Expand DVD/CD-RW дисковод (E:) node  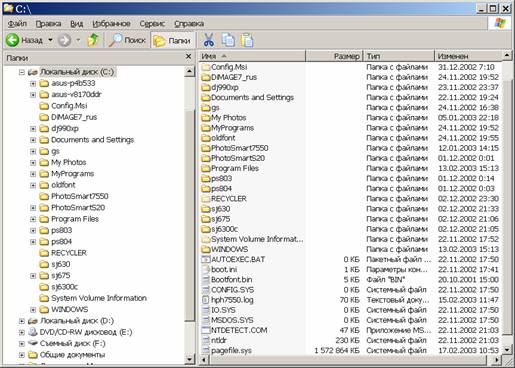[x=22, y=332]
